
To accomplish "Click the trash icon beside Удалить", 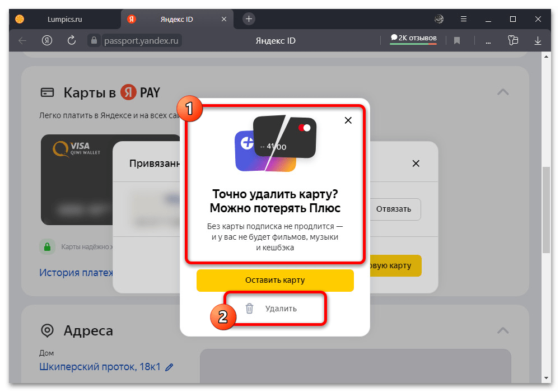I will point(250,309).
